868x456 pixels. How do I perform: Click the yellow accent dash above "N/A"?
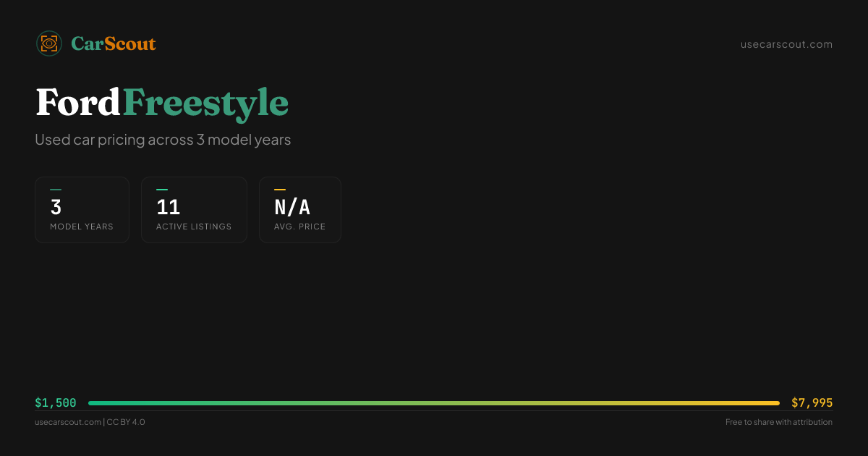pyautogui.click(x=280, y=190)
